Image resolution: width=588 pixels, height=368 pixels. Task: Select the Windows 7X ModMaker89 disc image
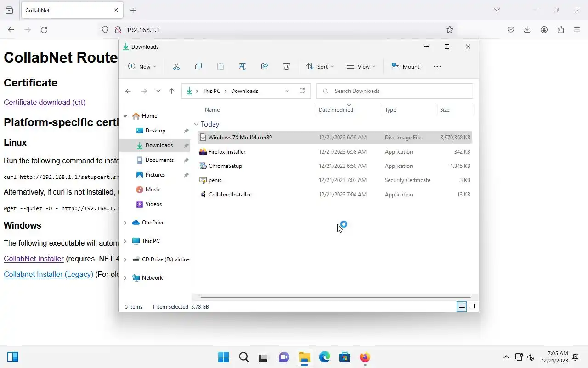(x=335, y=138)
